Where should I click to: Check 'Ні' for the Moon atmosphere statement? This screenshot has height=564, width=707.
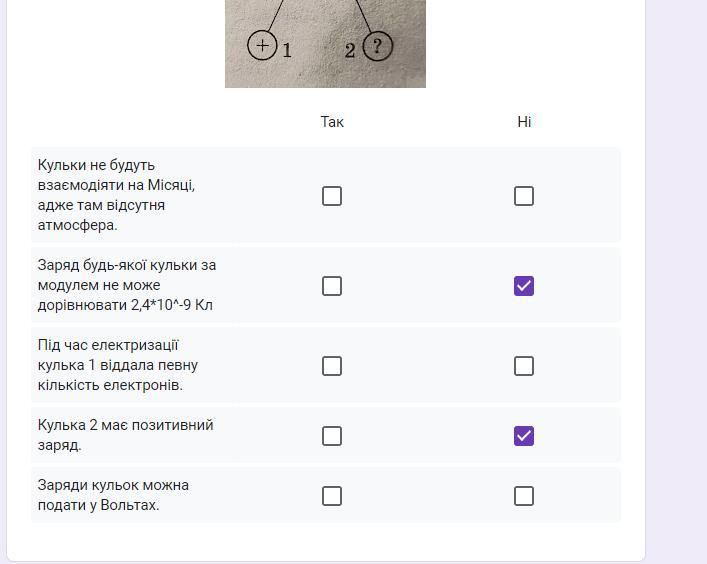[x=524, y=196]
